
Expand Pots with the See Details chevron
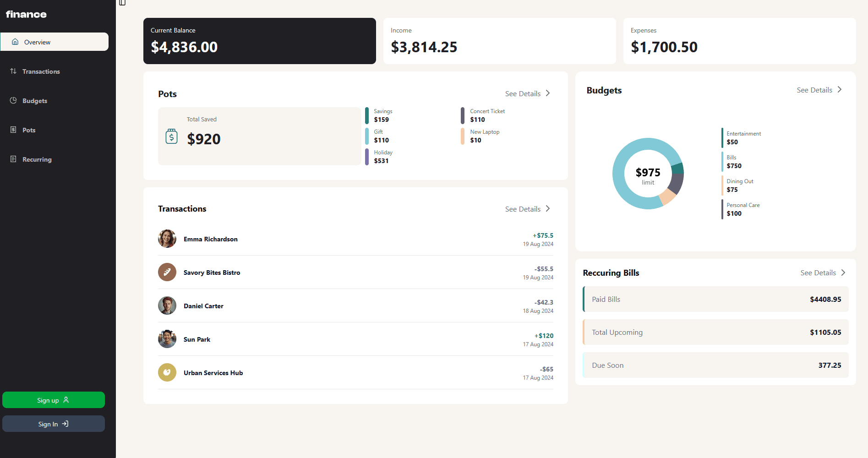548,93
